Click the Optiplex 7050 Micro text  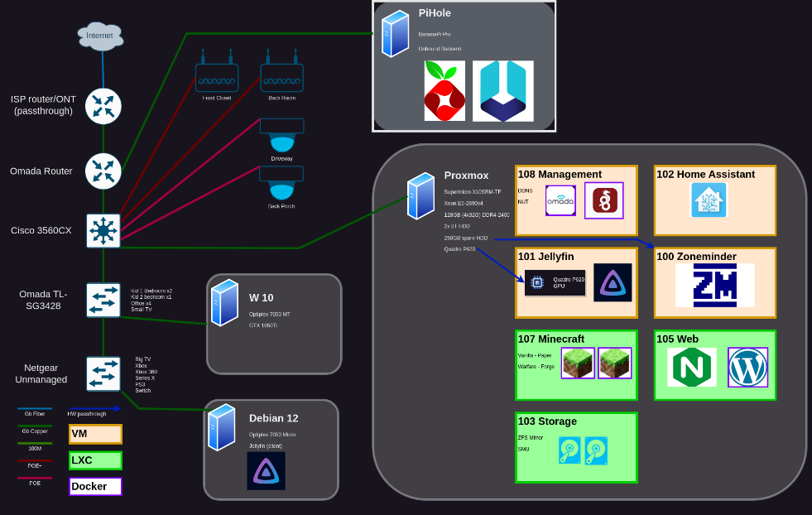pyautogui.click(x=271, y=435)
